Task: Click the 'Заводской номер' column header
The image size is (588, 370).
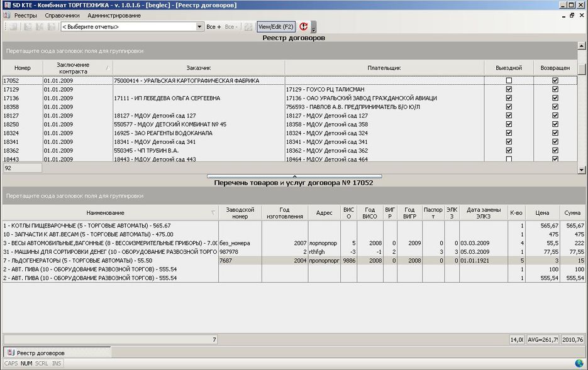Action: [240, 213]
